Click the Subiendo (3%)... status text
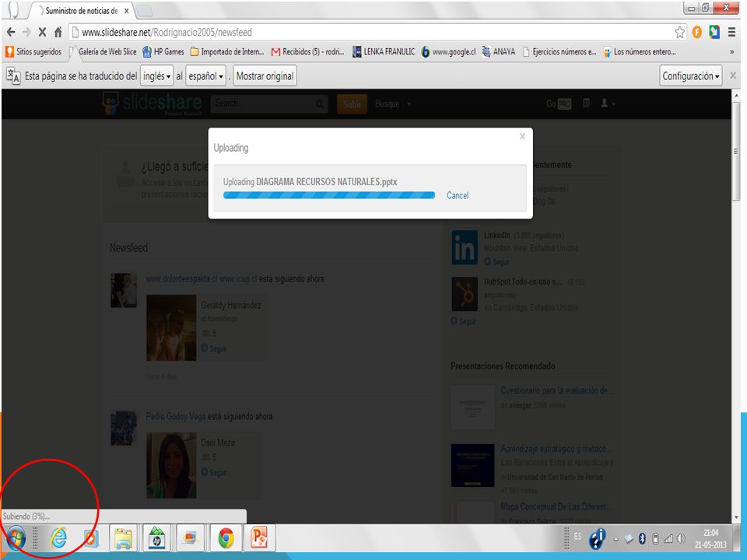Image resolution: width=747 pixels, height=560 pixels. tap(26, 516)
